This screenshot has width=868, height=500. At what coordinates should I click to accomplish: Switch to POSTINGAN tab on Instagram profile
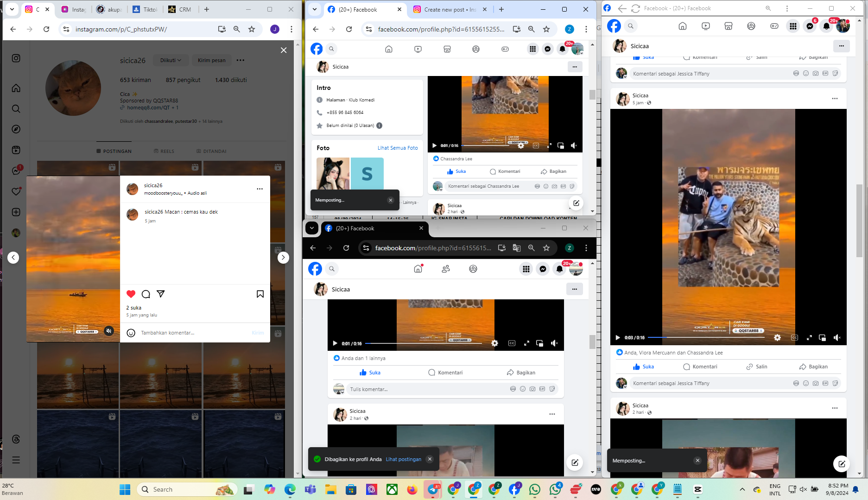pos(114,151)
